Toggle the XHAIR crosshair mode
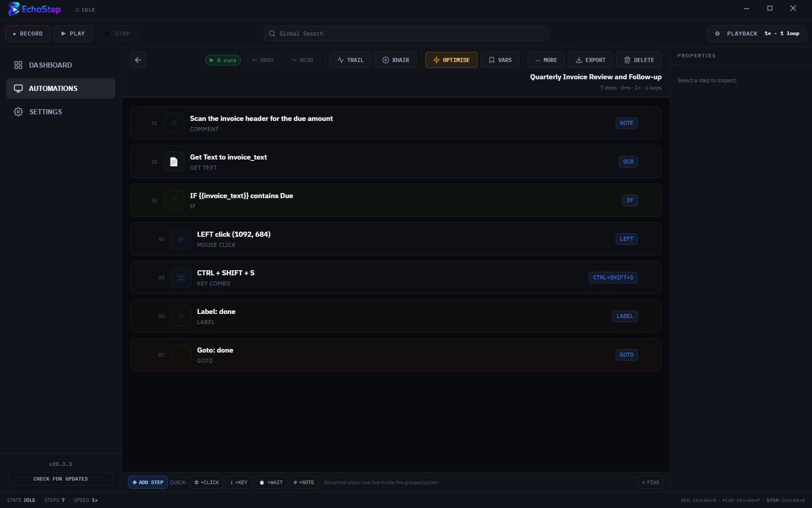The height and width of the screenshot is (508, 812). pos(395,60)
